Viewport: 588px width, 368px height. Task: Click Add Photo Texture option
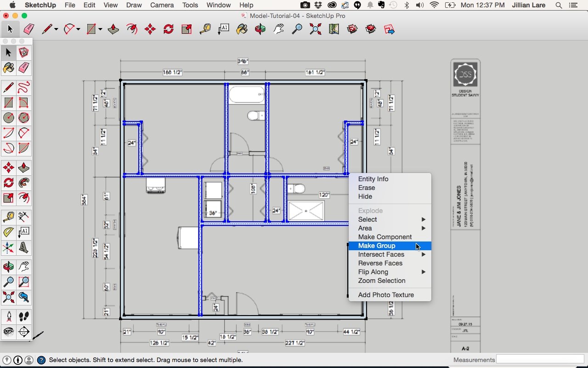click(x=386, y=295)
